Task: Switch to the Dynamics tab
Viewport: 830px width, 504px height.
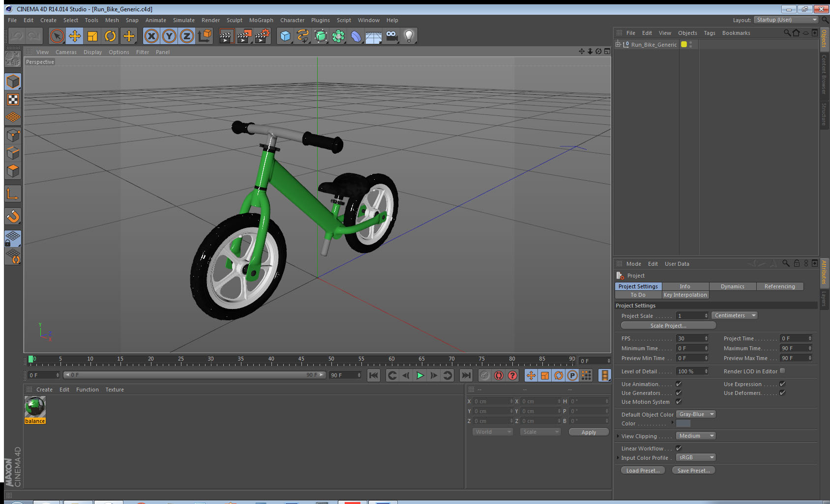Action: click(x=732, y=286)
